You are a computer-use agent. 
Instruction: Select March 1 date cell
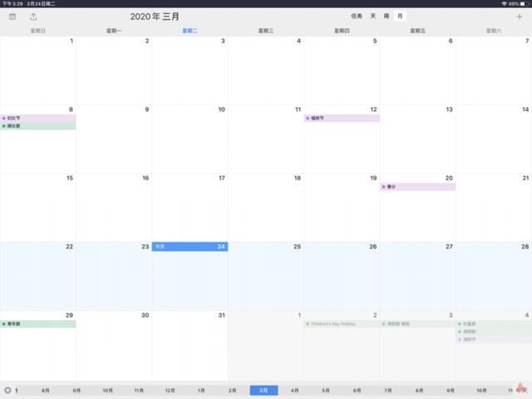38,71
